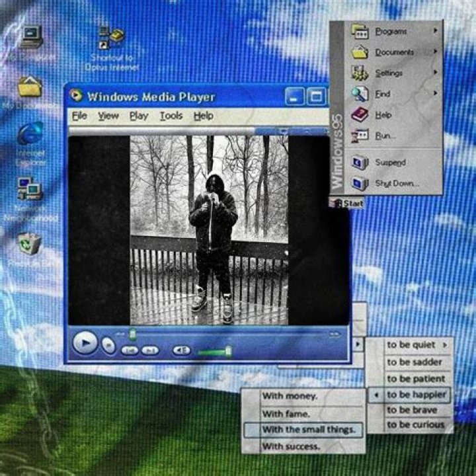Expand the Settings submenu arrow
The width and height of the screenshot is (476, 476).
435,72
